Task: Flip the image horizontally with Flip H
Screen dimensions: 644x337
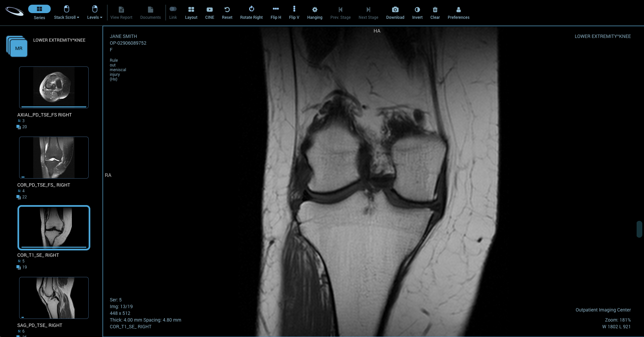Action: tap(276, 9)
